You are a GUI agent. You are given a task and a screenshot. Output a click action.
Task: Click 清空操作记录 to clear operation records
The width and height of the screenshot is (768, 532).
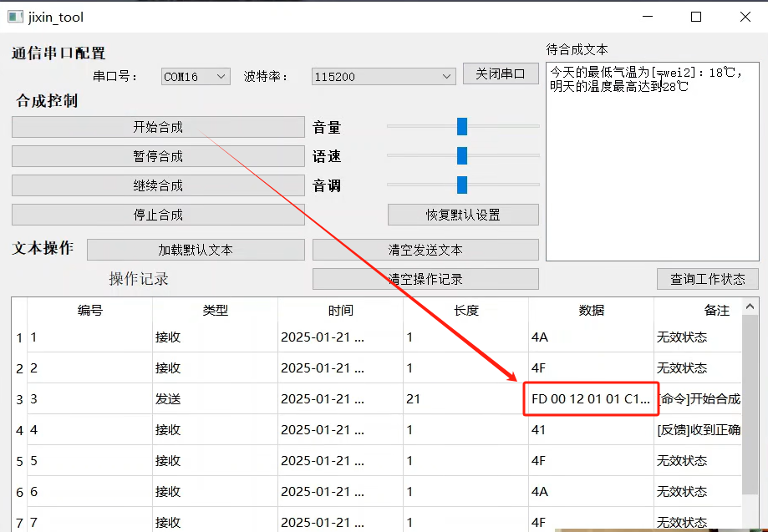pyautogui.click(x=425, y=278)
